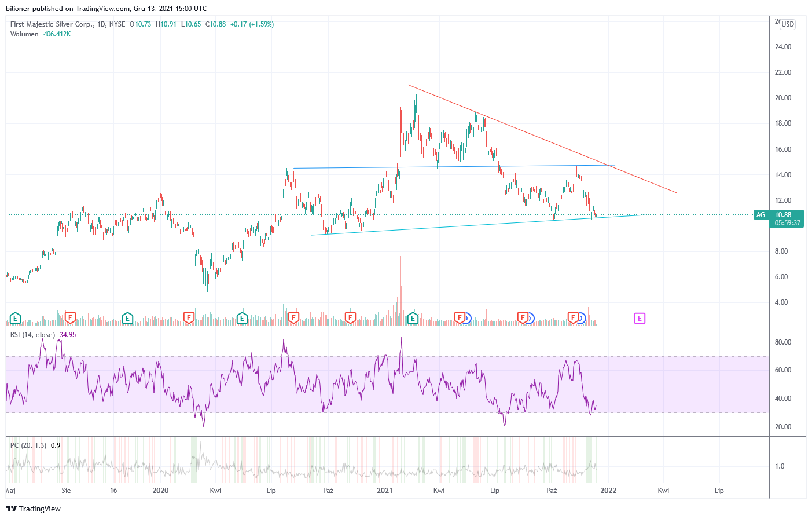Click the 'Volumen' indicator label
This screenshot has height=519, width=812.
(24, 34)
